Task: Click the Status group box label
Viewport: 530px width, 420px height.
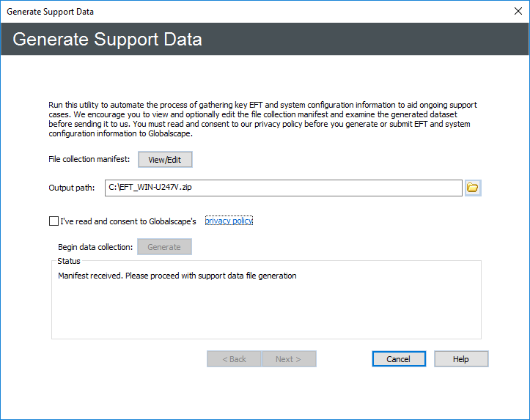Action: (69, 261)
